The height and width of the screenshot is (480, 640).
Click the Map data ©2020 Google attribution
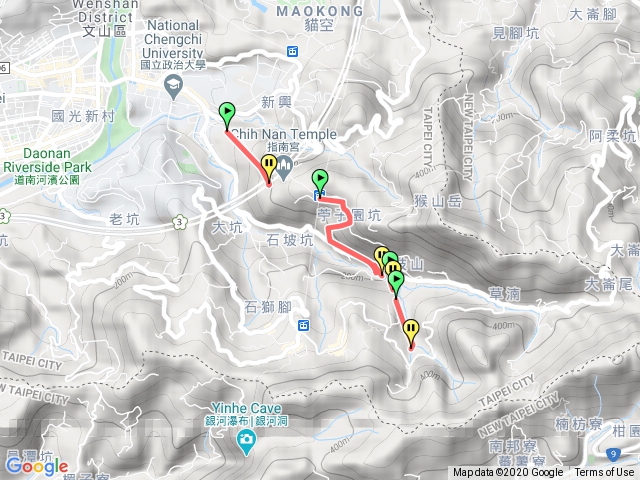pyautogui.click(x=508, y=473)
